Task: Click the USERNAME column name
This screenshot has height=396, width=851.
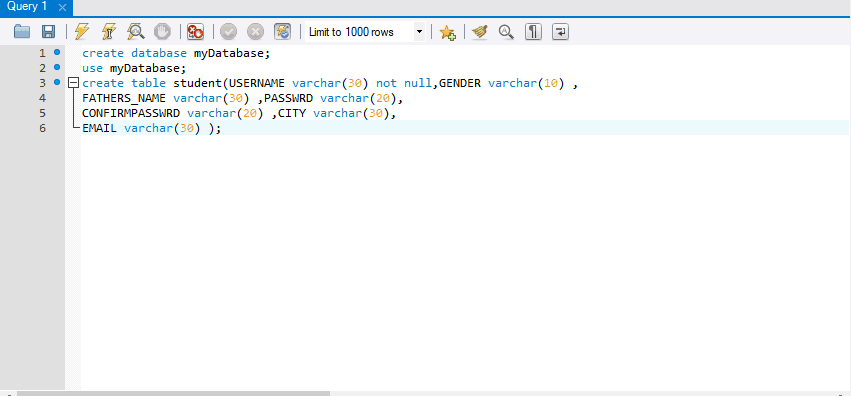Action: (x=257, y=84)
